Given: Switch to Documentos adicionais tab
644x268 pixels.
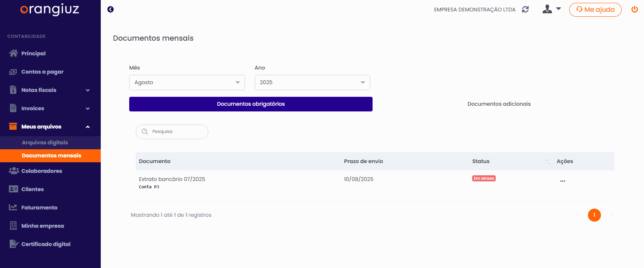Looking at the screenshot, I should 499,104.
